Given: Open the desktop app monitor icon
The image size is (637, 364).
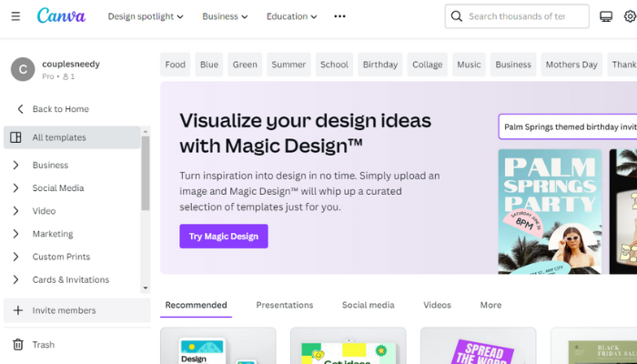Looking at the screenshot, I should click(606, 16).
